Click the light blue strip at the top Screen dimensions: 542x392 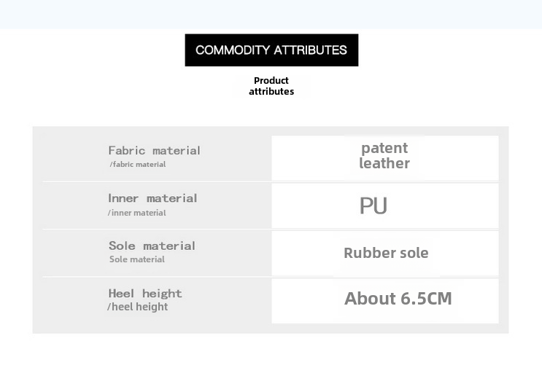coord(271,14)
